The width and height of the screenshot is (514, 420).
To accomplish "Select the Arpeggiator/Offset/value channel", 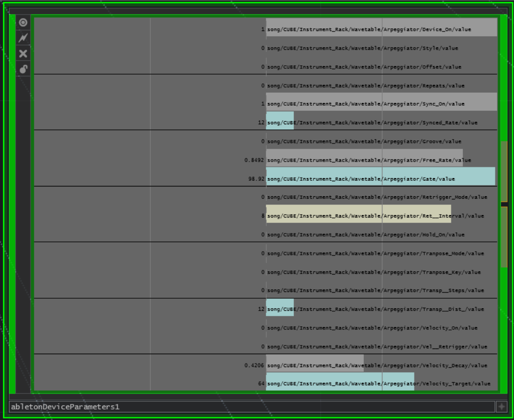I will point(364,67).
